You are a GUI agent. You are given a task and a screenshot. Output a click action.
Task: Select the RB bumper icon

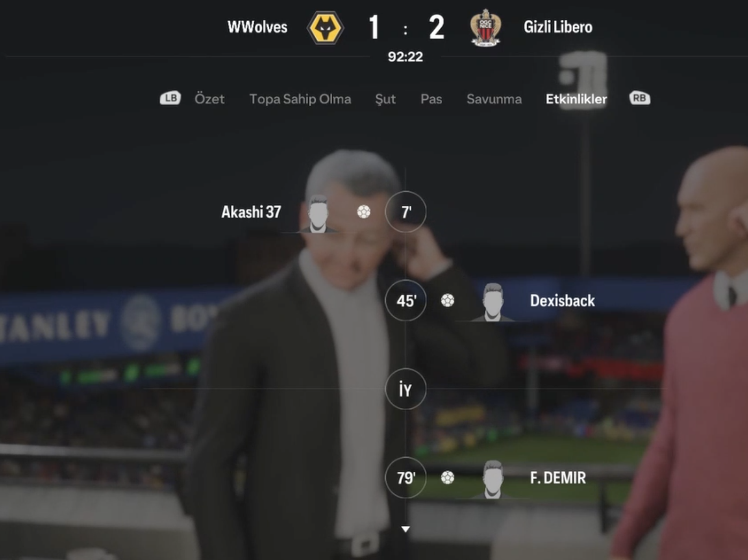[640, 98]
